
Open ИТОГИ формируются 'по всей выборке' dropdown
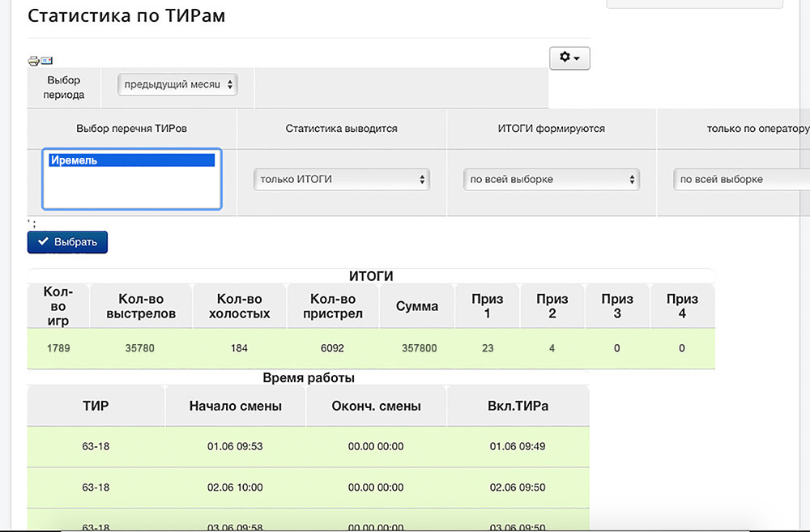coord(551,179)
